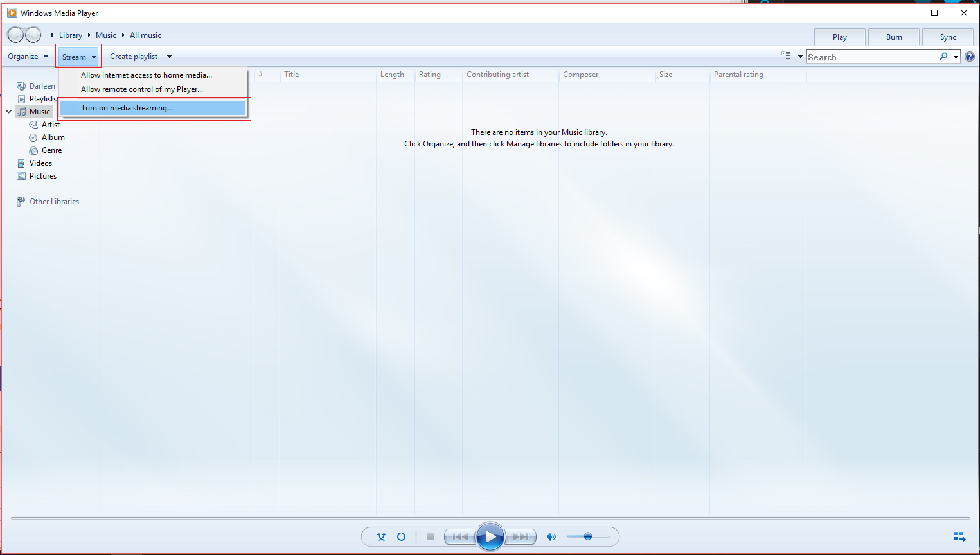Click the Stop playback button
The image size is (980, 555).
tap(430, 536)
